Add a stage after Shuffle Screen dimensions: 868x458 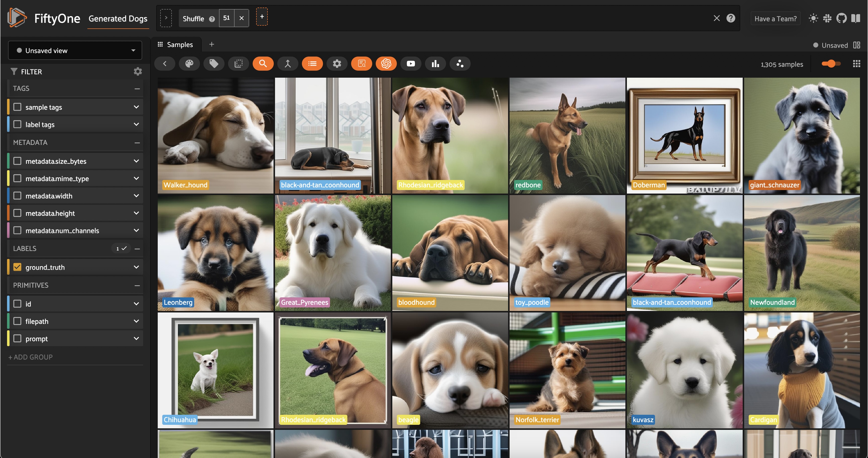coord(262,17)
